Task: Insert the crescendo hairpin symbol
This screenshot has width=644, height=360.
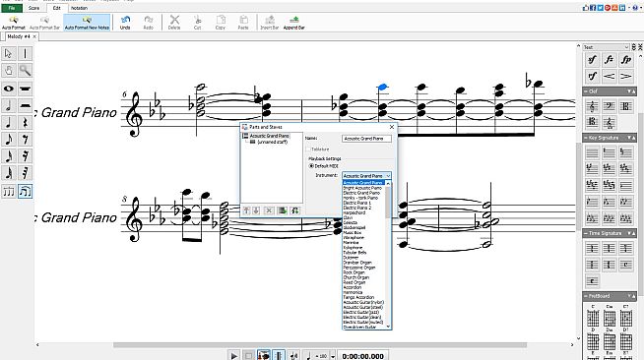Action: (x=609, y=77)
